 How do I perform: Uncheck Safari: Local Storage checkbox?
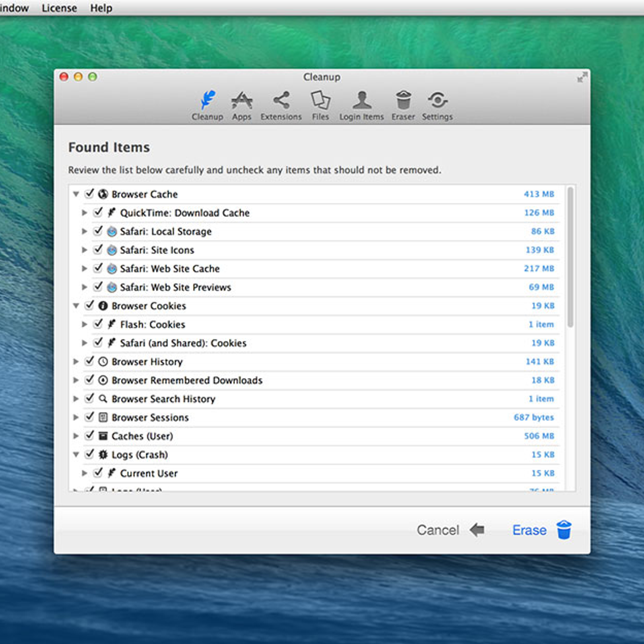98,231
